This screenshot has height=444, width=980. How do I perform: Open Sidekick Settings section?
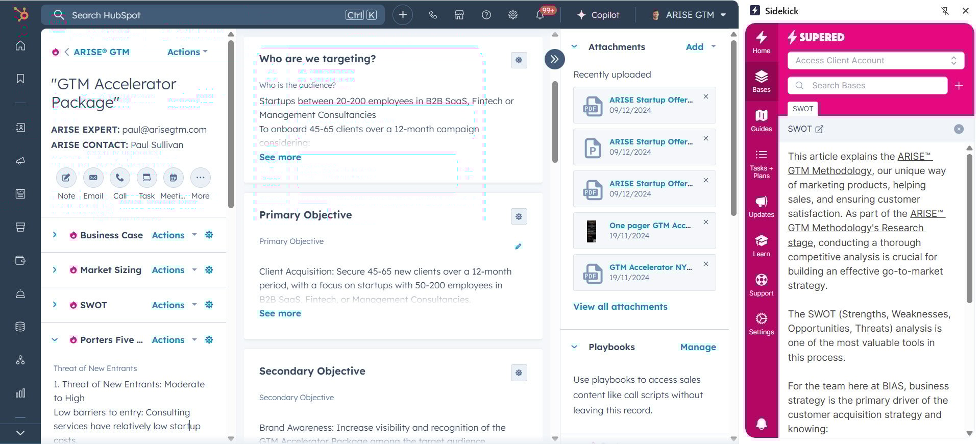(x=762, y=325)
